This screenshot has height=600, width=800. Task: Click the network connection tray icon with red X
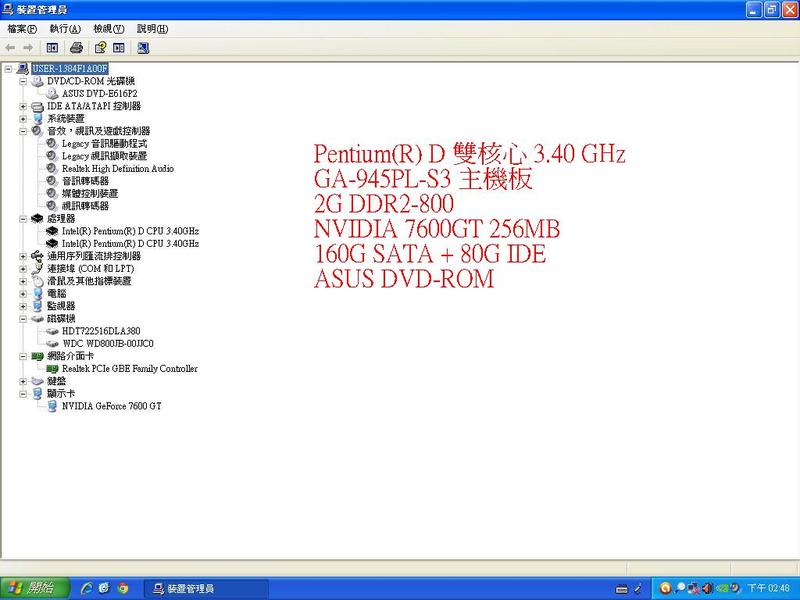coord(693,588)
